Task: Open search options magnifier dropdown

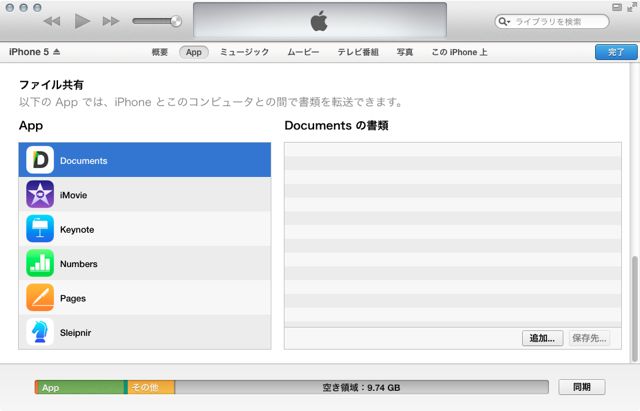Action: pyautogui.click(x=504, y=22)
